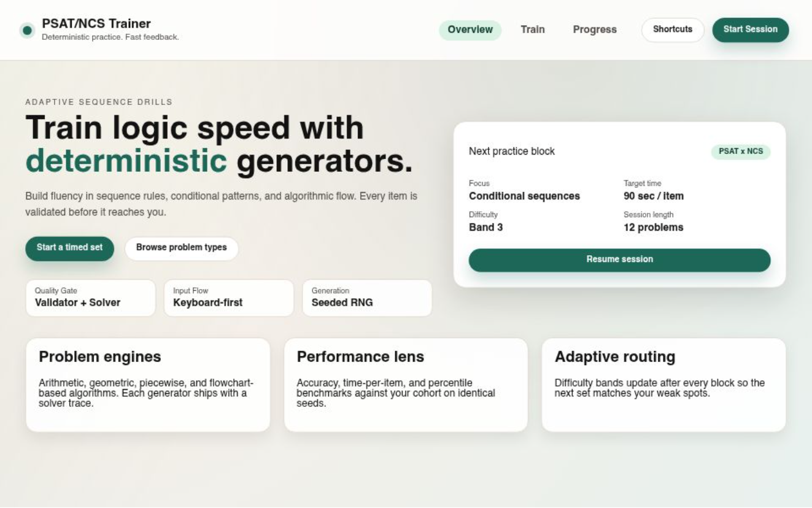
Task: Click 'Next practice block' heading
Action: [x=512, y=152]
